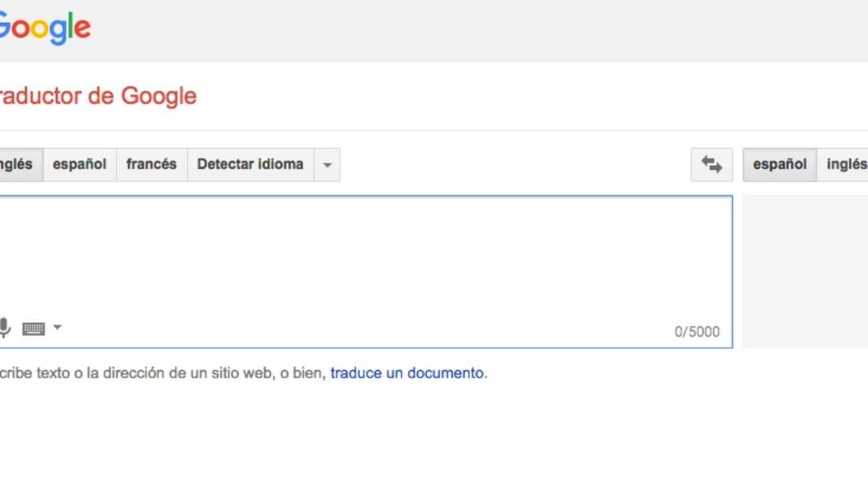Click the 0/5000 character counter
868x488 pixels.
[697, 332]
